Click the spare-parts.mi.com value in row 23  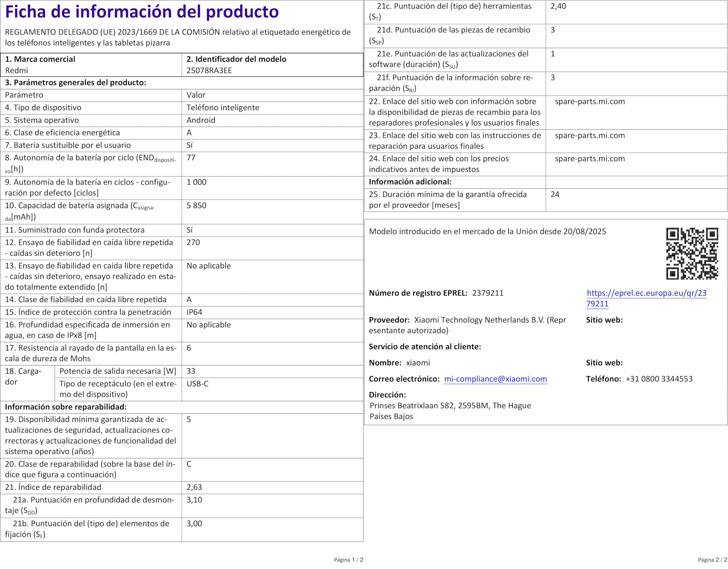point(590,136)
